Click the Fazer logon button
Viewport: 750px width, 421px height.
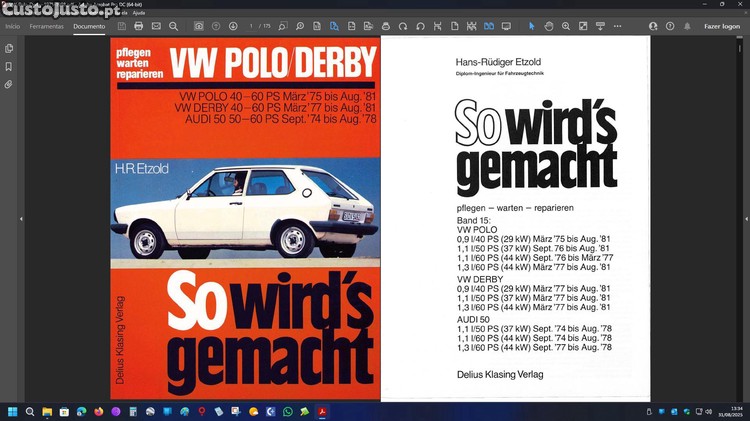tap(721, 26)
